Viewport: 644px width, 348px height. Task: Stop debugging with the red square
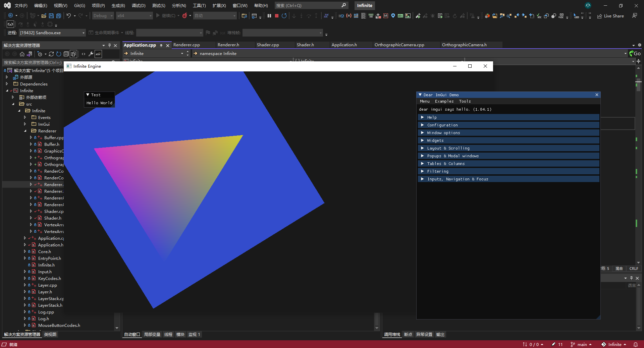277,16
